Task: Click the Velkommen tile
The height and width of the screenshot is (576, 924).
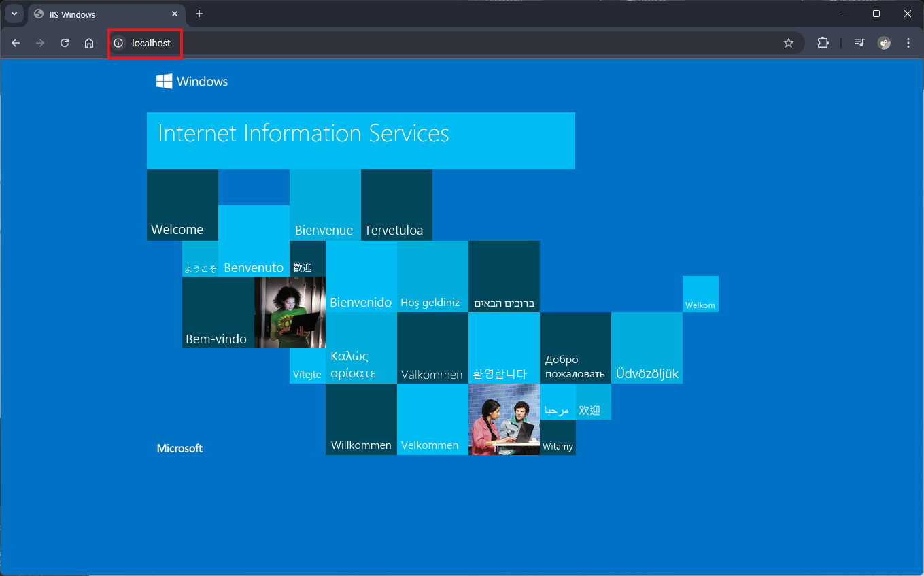Action: [x=432, y=419]
